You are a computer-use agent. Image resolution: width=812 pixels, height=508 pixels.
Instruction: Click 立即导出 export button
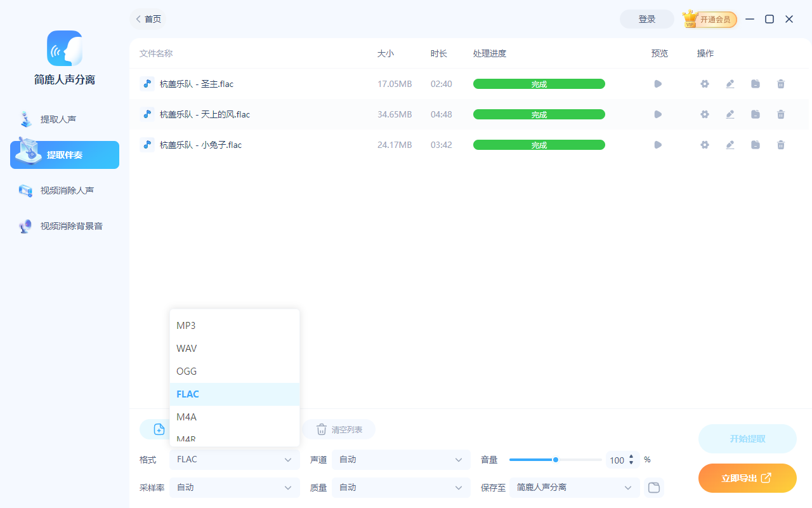click(747, 478)
